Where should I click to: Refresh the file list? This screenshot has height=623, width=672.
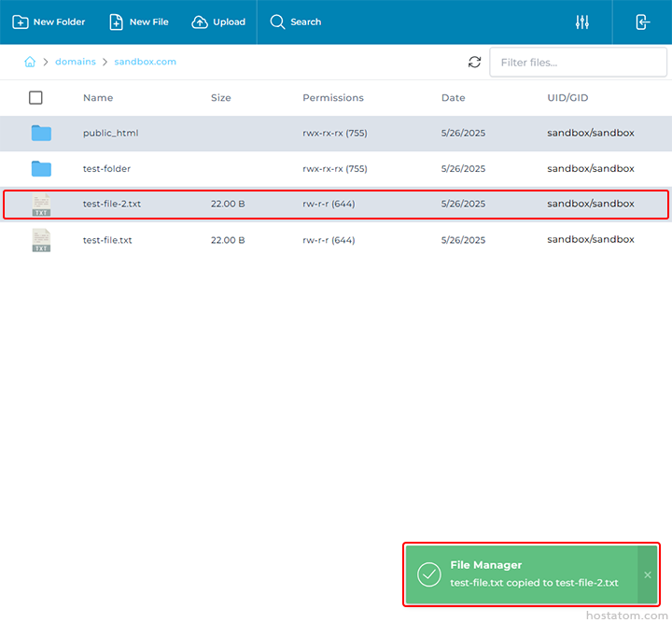(x=475, y=63)
